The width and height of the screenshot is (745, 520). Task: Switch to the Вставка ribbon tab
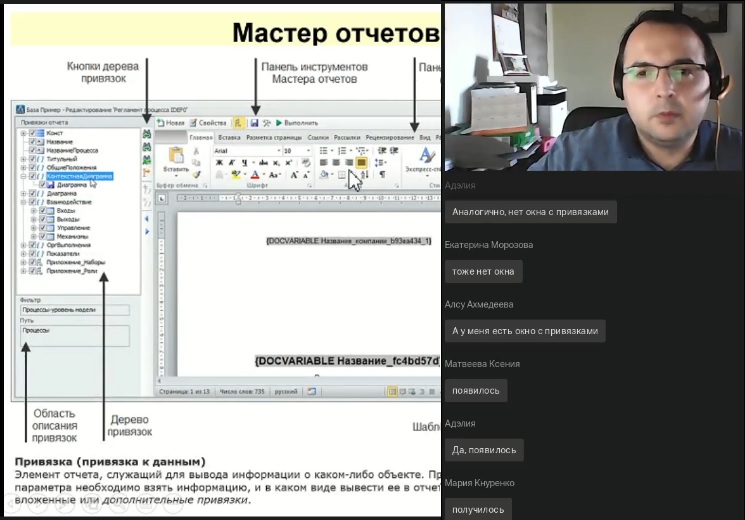229,137
